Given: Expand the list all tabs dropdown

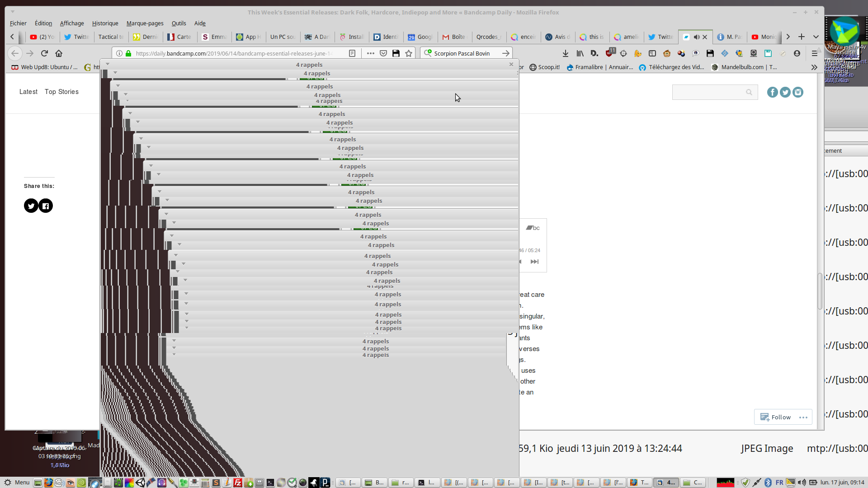Looking at the screenshot, I should tap(816, 37).
